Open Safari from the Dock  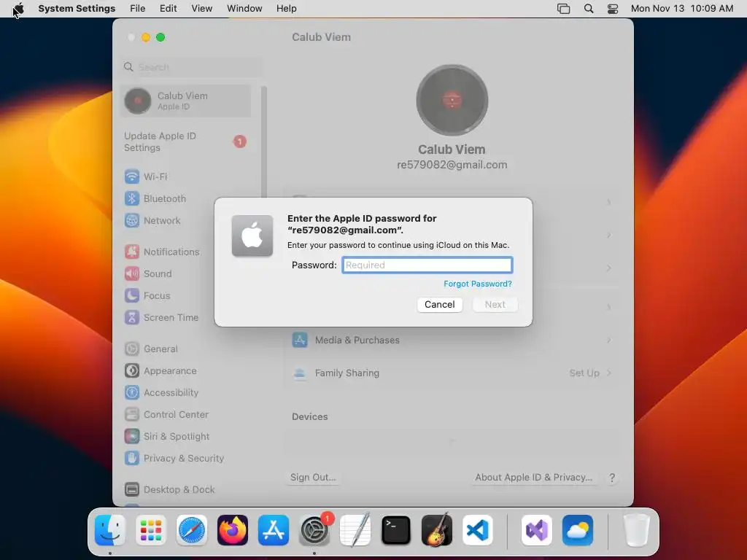tap(192, 530)
